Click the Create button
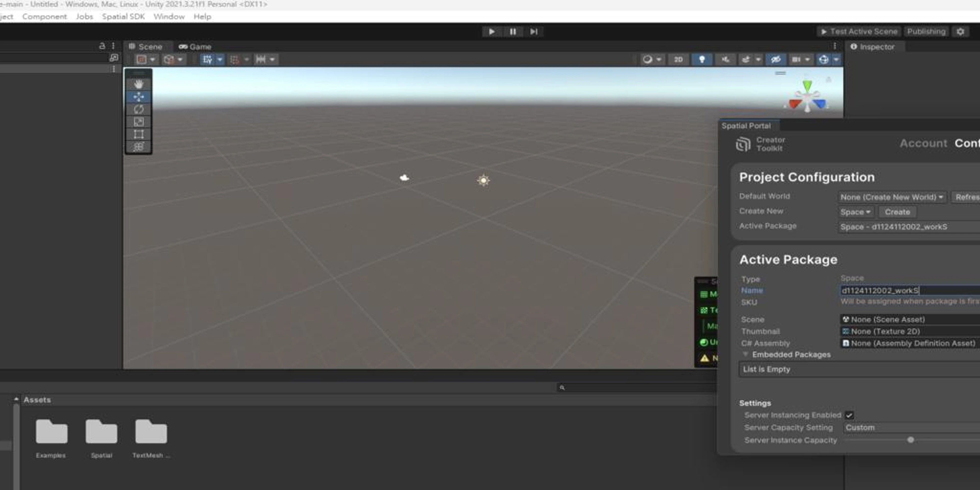The image size is (980, 490). click(897, 212)
